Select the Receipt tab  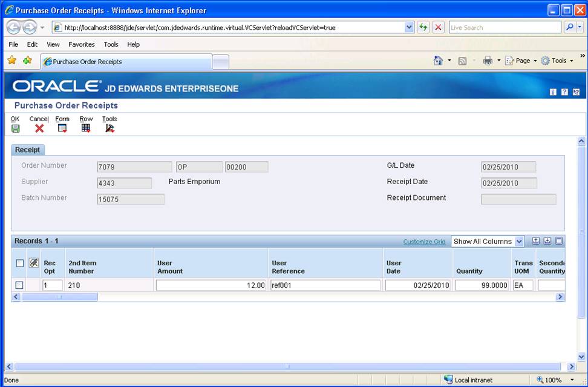click(28, 150)
